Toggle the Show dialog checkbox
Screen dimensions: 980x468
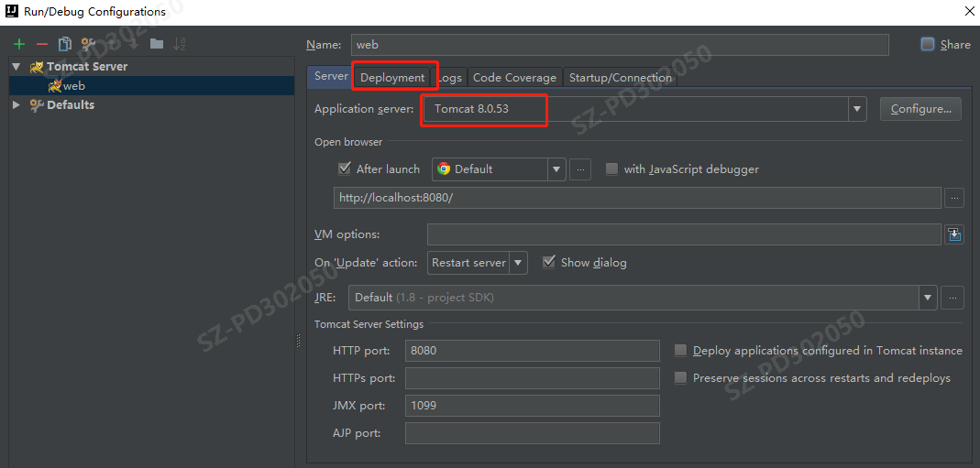pyautogui.click(x=549, y=262)
